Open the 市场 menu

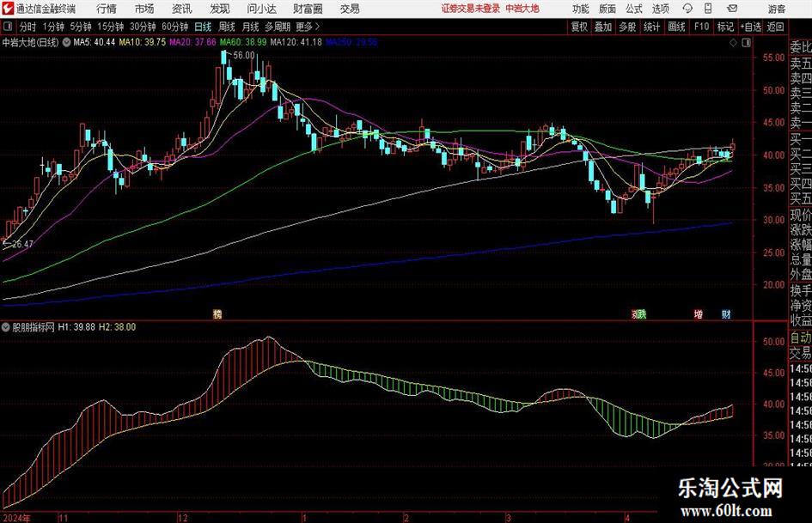coord(144,9)
